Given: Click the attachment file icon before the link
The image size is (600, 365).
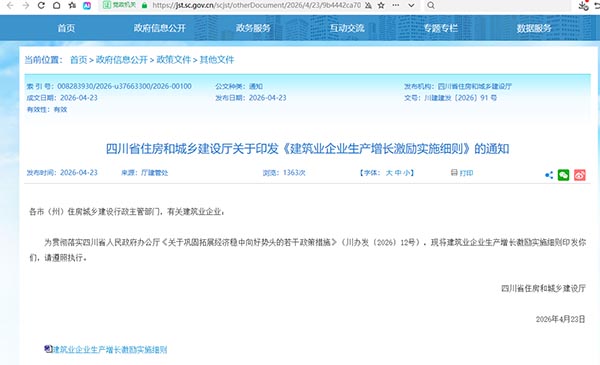Looking at the screenshot, I should point(48,349).
